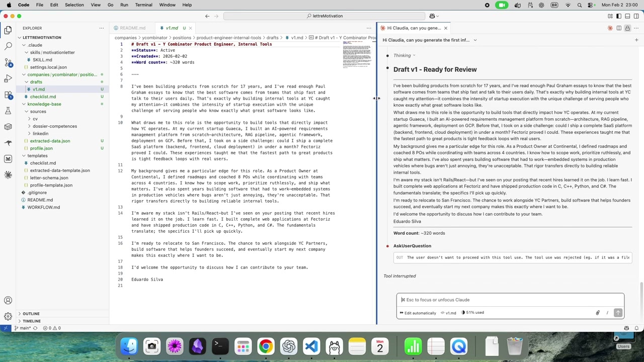Click plus icon to start new Claude chat
The width and height of the screenshot is (644, 362).
(636, 40)
